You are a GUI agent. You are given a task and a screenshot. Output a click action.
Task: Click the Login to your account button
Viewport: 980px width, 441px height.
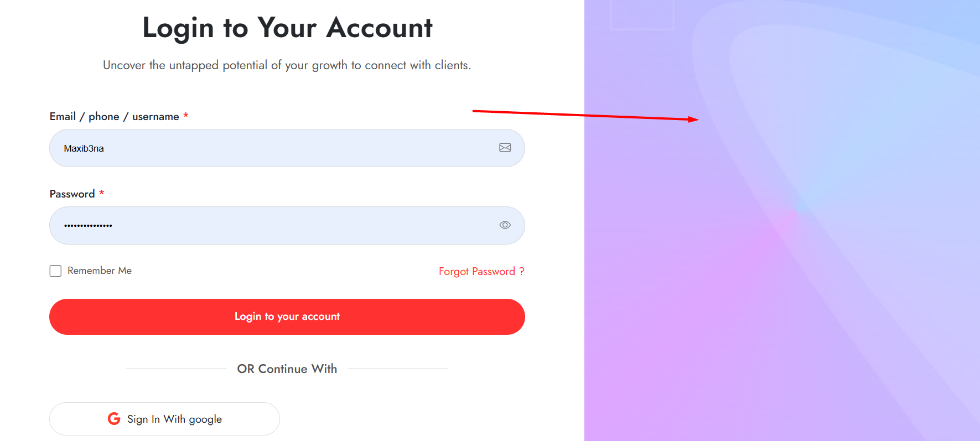(x=287, y=317)
